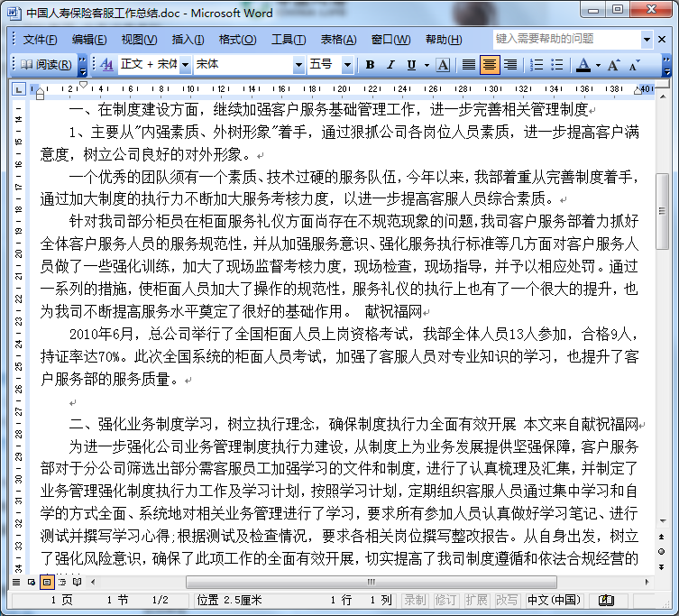Click the tab stop selector on ruler

tap(18, 89)
